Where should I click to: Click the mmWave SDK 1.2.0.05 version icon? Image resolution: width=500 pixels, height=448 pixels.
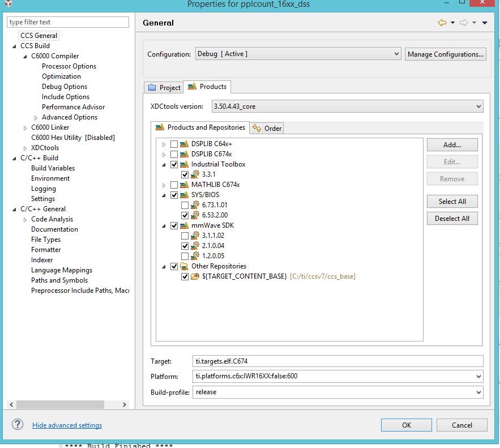[x=195, y=256]
